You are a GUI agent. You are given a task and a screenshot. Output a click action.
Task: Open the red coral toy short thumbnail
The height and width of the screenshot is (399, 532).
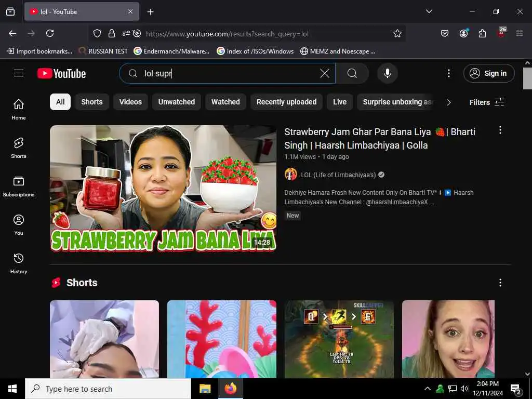[222, 339]
